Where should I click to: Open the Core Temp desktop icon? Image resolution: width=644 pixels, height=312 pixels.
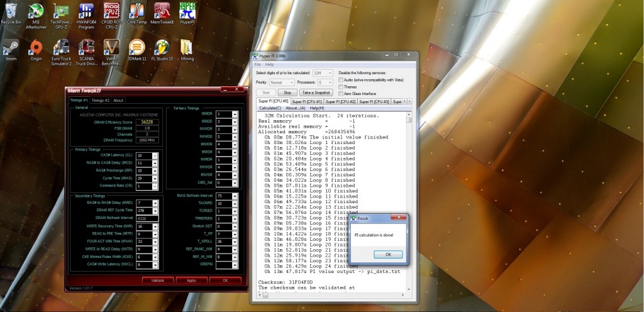pyautogui.click(x=136, y=14)
